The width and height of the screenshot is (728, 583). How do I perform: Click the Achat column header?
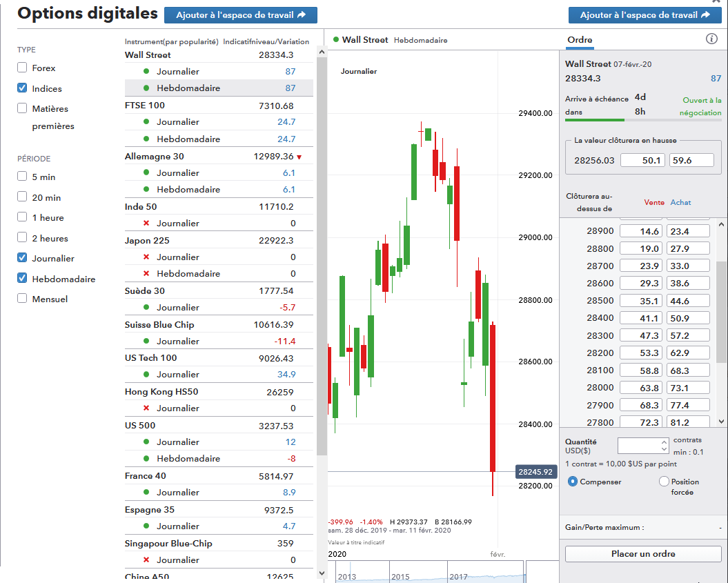coord(680,202)
